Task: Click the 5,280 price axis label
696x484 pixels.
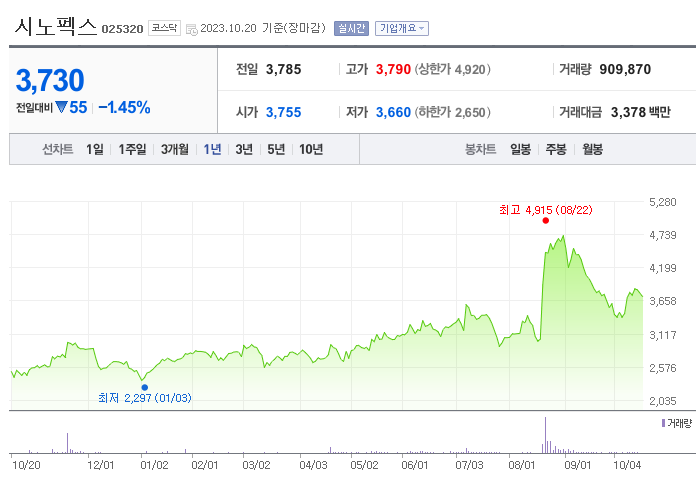Action: coord(663,202)
